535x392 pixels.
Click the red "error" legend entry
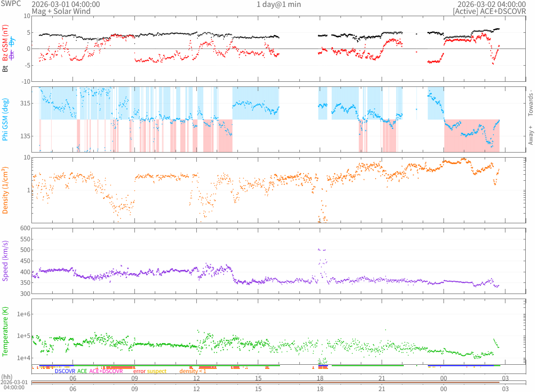coord(139,371)
